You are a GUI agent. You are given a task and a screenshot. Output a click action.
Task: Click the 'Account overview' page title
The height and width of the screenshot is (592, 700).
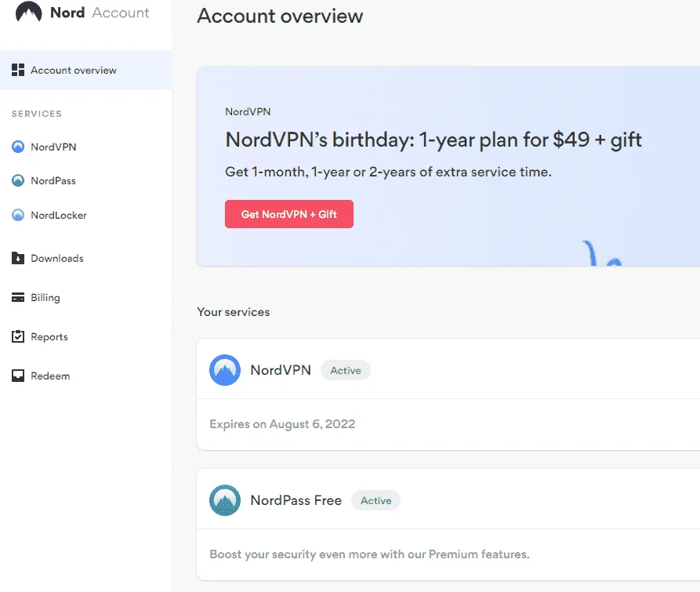click(280, 16)
